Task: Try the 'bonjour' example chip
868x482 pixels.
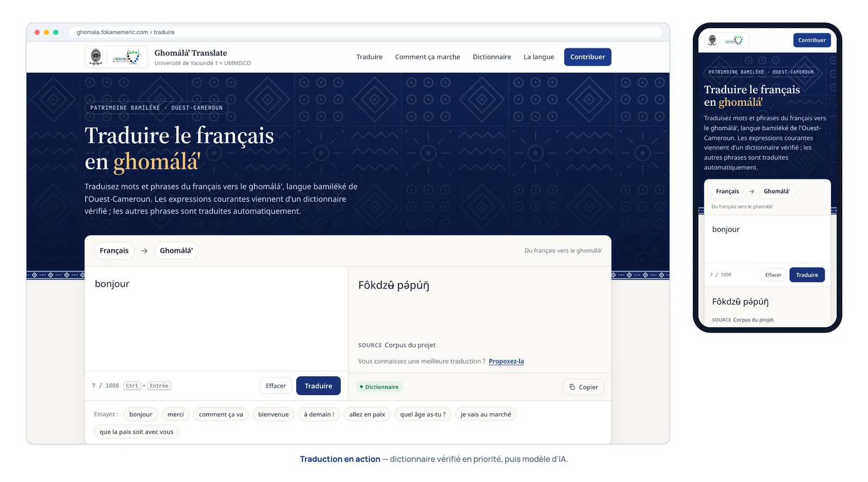Action: (x=141, y=415)
